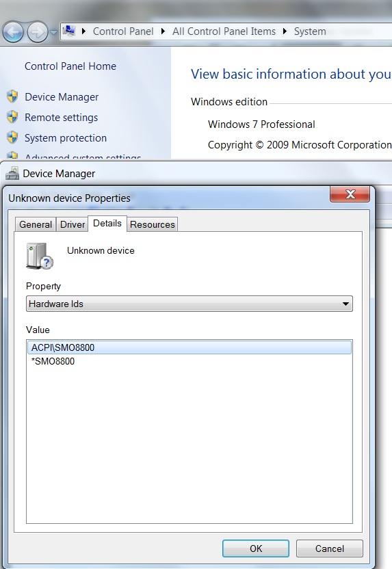This screenshot has height=569, width=392.
Task: Expand the arrow before Control Panel breadcrumb
Action: click(x=84, y=31)
